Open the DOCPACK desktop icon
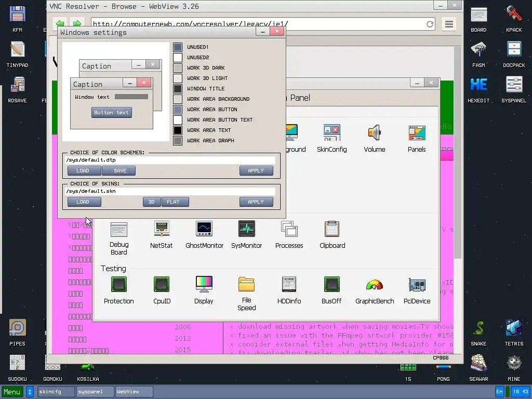Image resolution: width=532 pixels, height=399 pixels. (x=514, y=54)
